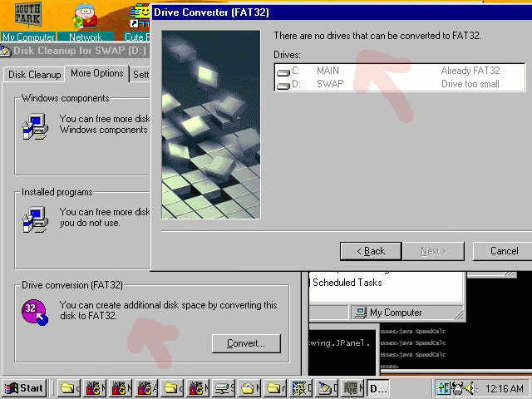Open the taskbar MKS button labeled A
This screenshot has height=399, width=532.
(x=147, y=388)
